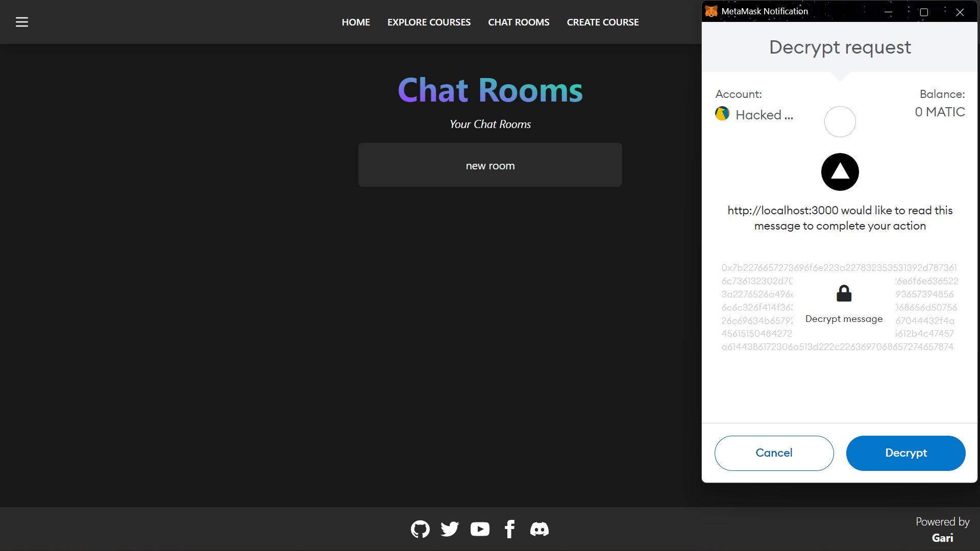Maximize the MetaMask Notification window
The image size is (980, 551).
924,12
